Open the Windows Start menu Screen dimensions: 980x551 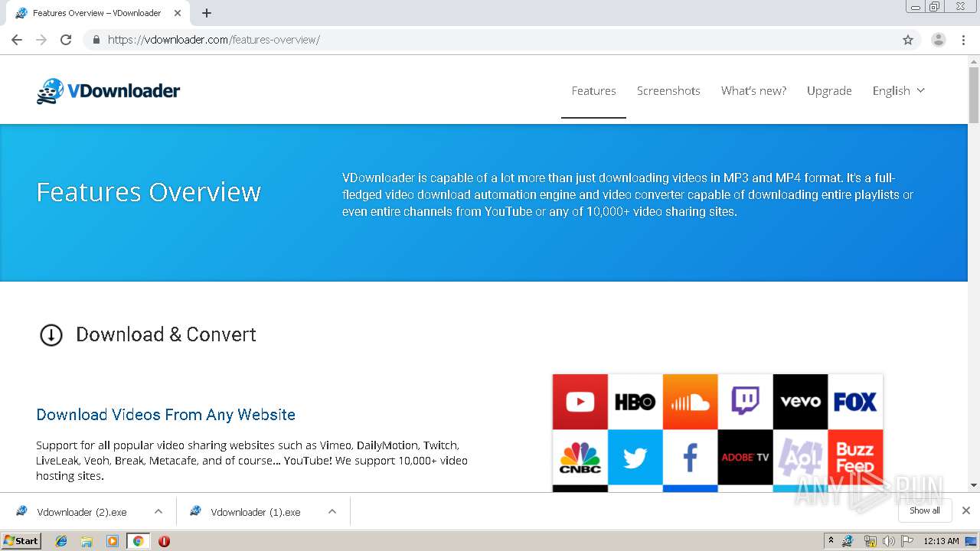tap(21, 541)
